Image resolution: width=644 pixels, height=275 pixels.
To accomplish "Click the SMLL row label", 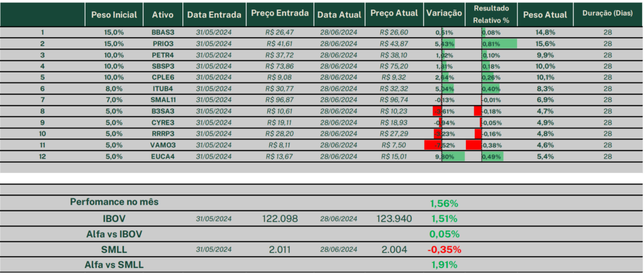I will (114, 250).
